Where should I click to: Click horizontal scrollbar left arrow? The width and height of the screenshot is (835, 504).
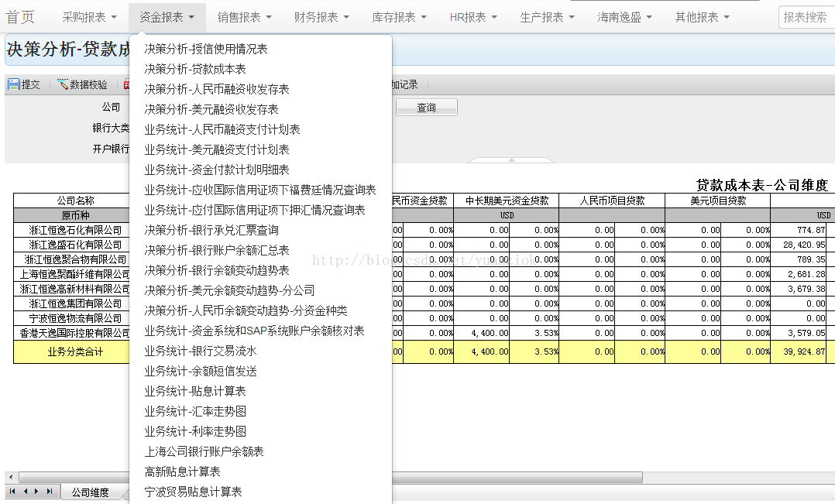[10, 477]
